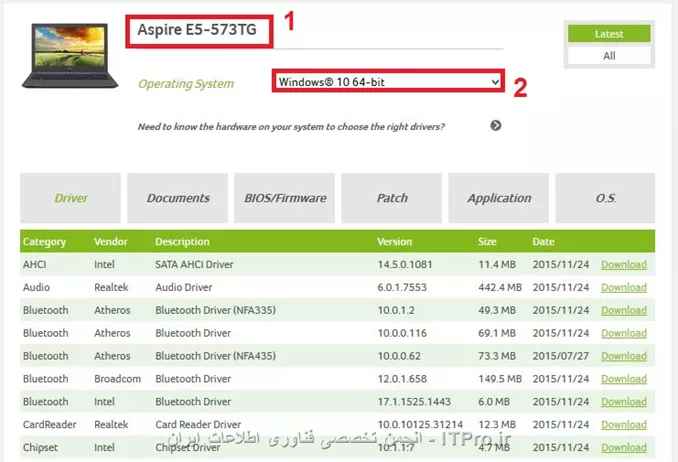
Task: Open the BIOS/Firmware tab
Action: coord(285,198)
